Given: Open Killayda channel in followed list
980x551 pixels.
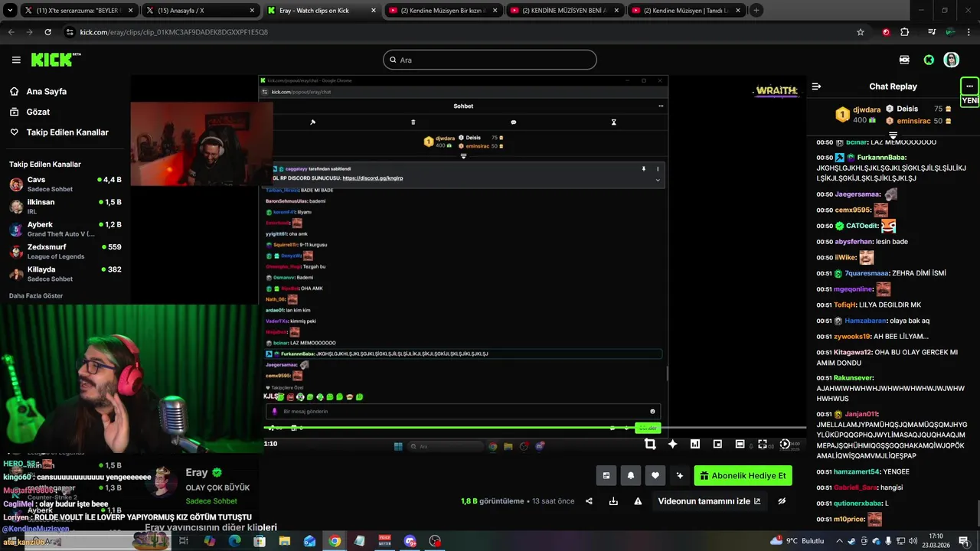Looking at the screenshot, I should pyautogui.click(x=65, y=274).
